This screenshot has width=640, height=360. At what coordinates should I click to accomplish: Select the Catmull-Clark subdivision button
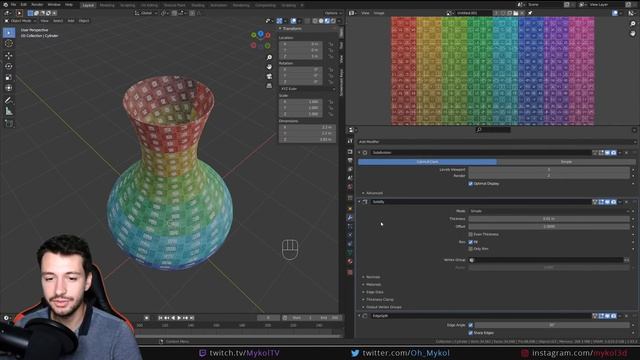pyautogui.click(x=427, y=162)
